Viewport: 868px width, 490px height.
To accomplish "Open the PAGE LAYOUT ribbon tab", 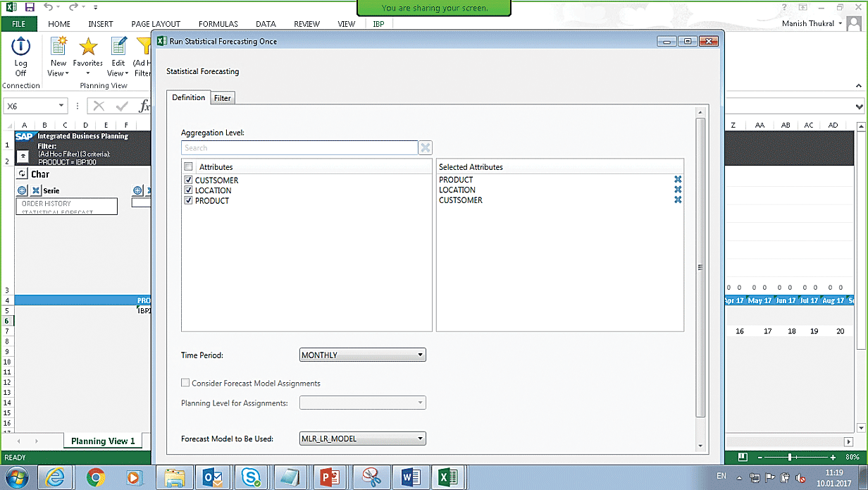I will (x=156, y=23).
